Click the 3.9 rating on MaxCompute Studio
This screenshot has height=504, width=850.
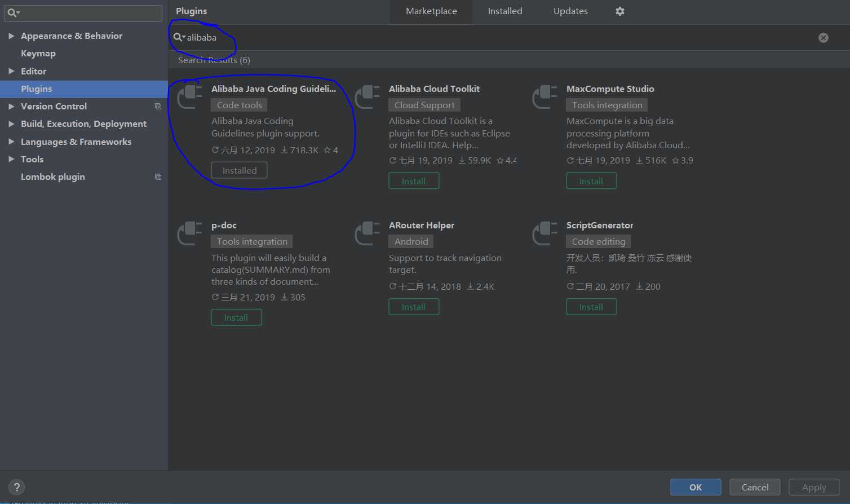pos(683,160)
